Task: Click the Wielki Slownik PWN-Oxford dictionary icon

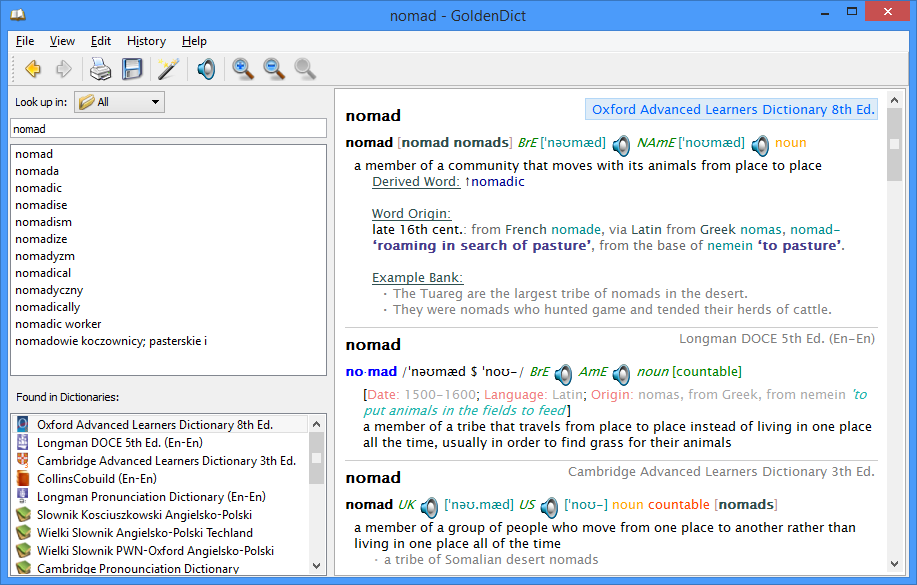Action: coord(23,550)
